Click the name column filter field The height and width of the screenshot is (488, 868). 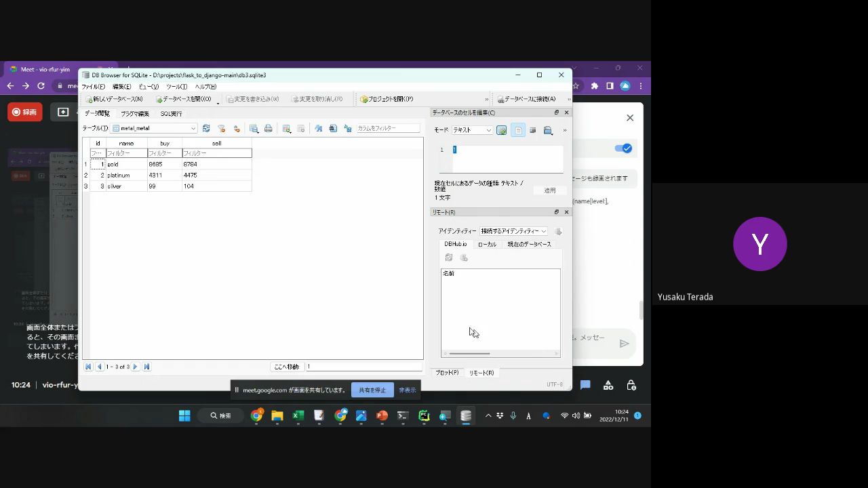126,153
